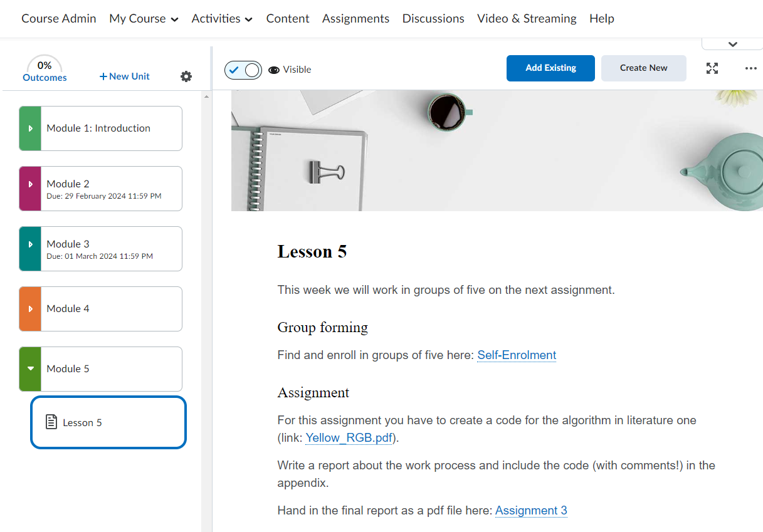Expand Module 4 with the orange arrow

tap(30, 309)
